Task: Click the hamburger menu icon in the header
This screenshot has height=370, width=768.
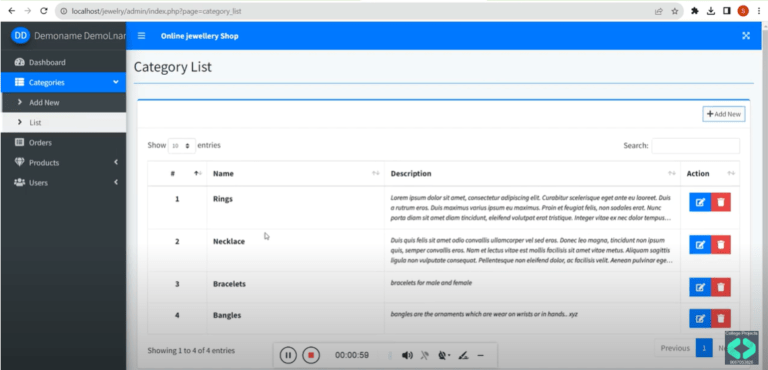Action: 142,36
